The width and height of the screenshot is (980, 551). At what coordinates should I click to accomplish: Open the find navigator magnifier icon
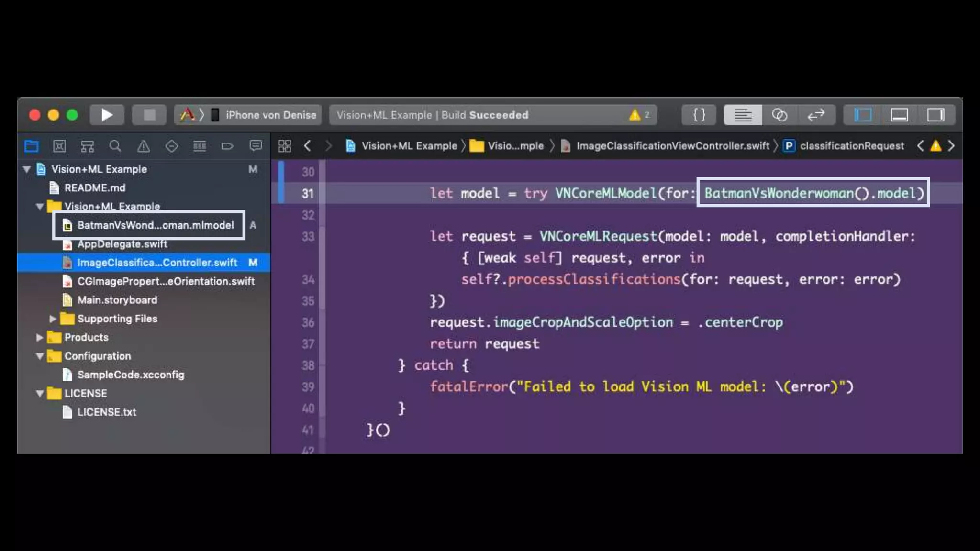pos(115,146)
